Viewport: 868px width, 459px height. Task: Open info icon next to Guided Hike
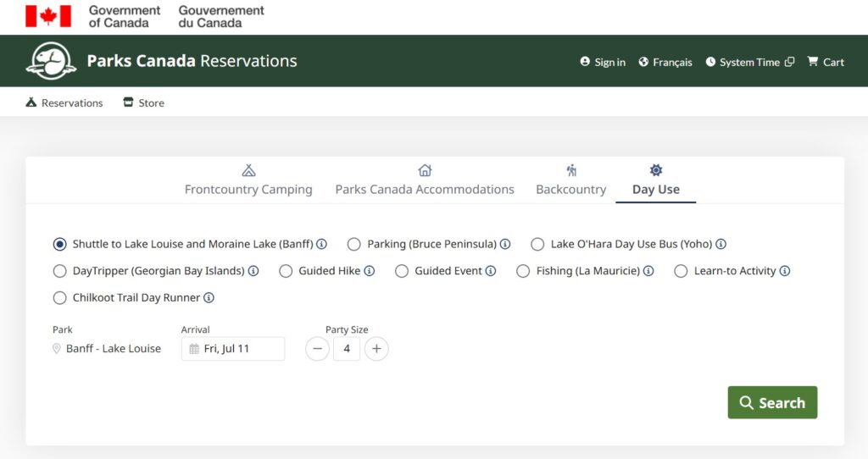pyautogui.click(x=370, y=271)
